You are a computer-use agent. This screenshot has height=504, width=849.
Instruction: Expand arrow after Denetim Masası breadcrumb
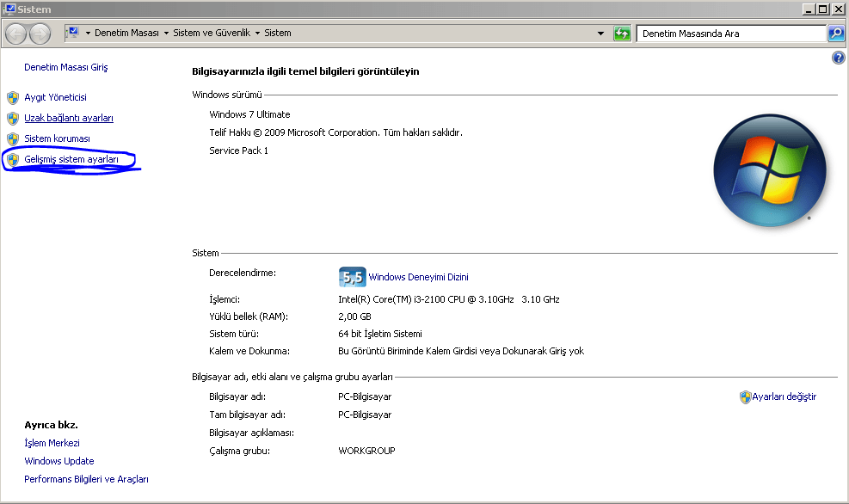pos(166,33)
